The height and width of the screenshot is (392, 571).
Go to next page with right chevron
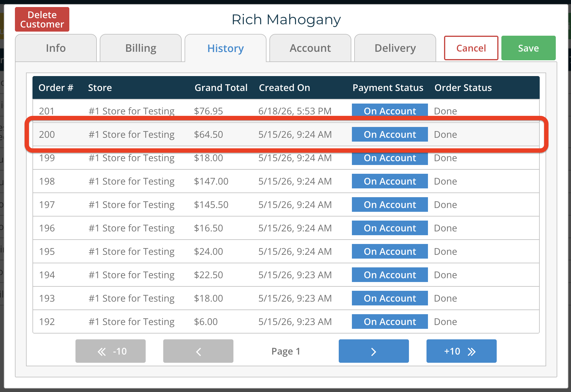click(x=374, y=351)
